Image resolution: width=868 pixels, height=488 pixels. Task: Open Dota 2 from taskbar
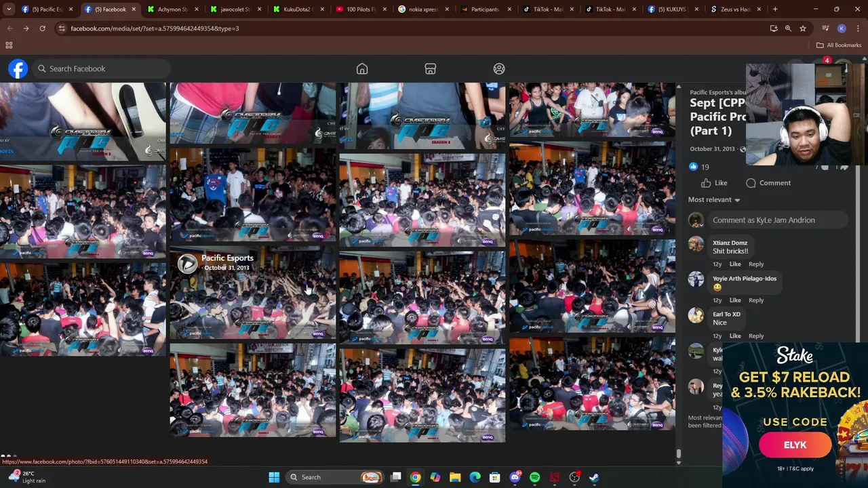click(555, 477)
